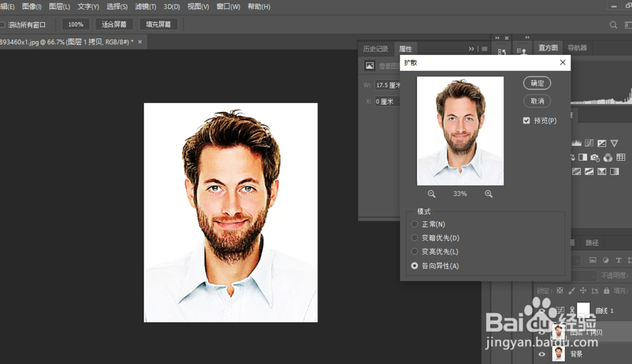This screenshot has height=364, width=632.
Task: Open the layer filter kind dropdown
Action: 575,260
